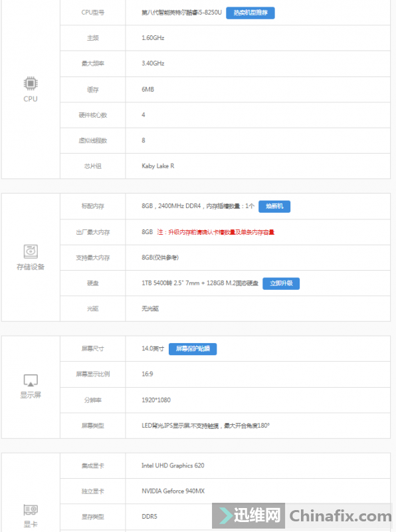Click the 1920*1080 resolution value

pos(156,400)
